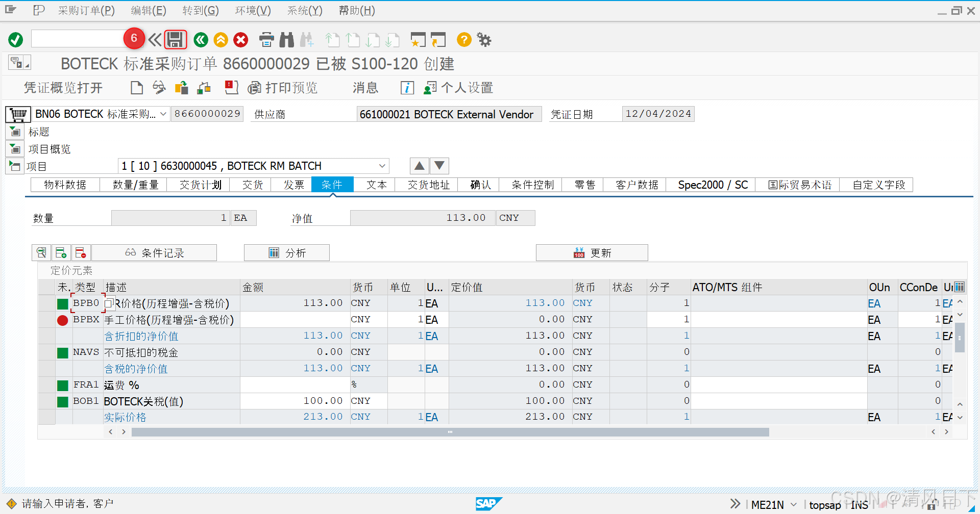980x514 pixels.
Task: Open a new GUI session window icon
Action: coord(418,40)
